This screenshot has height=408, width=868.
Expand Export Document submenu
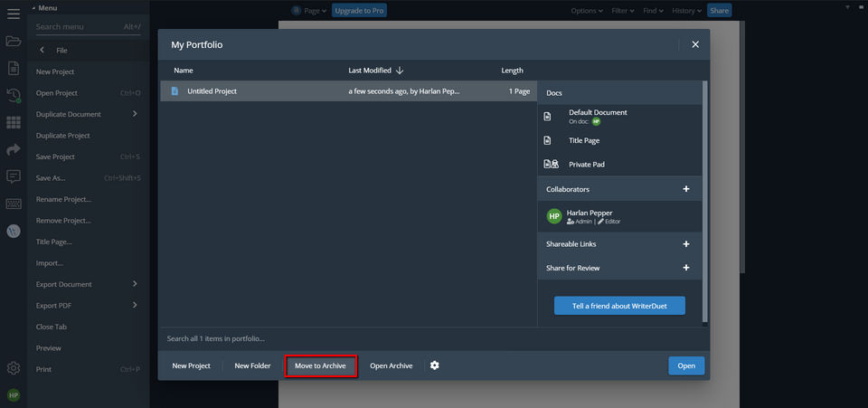pyautogui.click(x=135, y=283)
